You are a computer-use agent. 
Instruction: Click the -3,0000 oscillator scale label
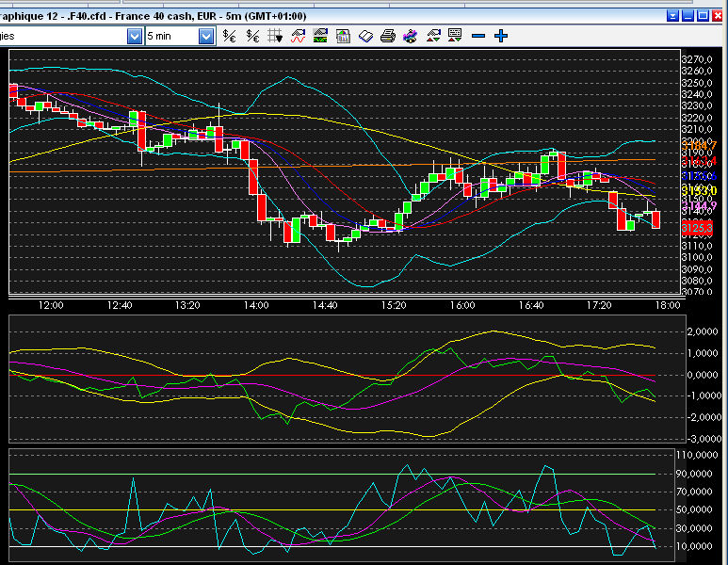[x=704, y=439]
